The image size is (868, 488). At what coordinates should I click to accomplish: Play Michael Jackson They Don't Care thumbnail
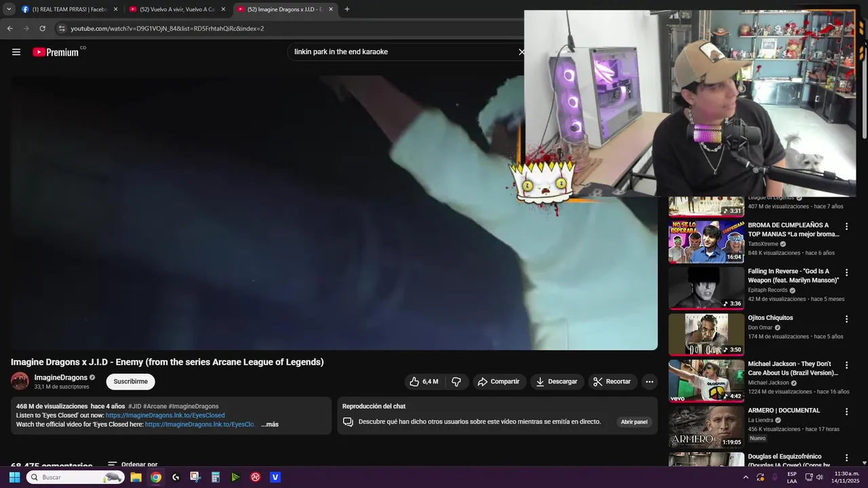tap(706, 381)
